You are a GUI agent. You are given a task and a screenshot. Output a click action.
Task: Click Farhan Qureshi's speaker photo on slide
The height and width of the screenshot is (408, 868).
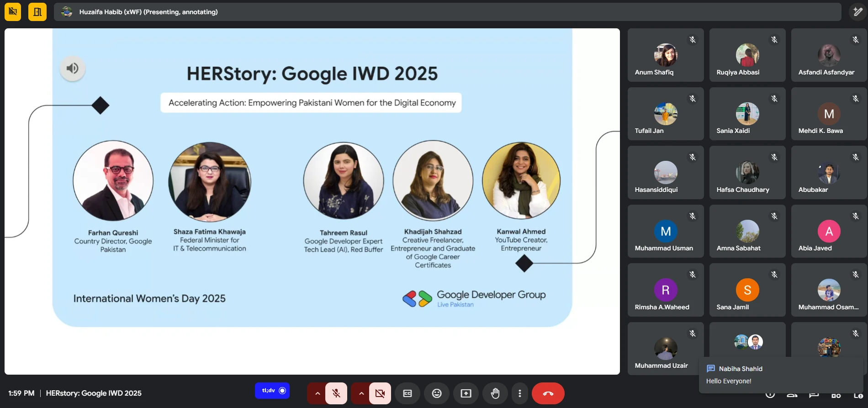[x=113, y=181]
